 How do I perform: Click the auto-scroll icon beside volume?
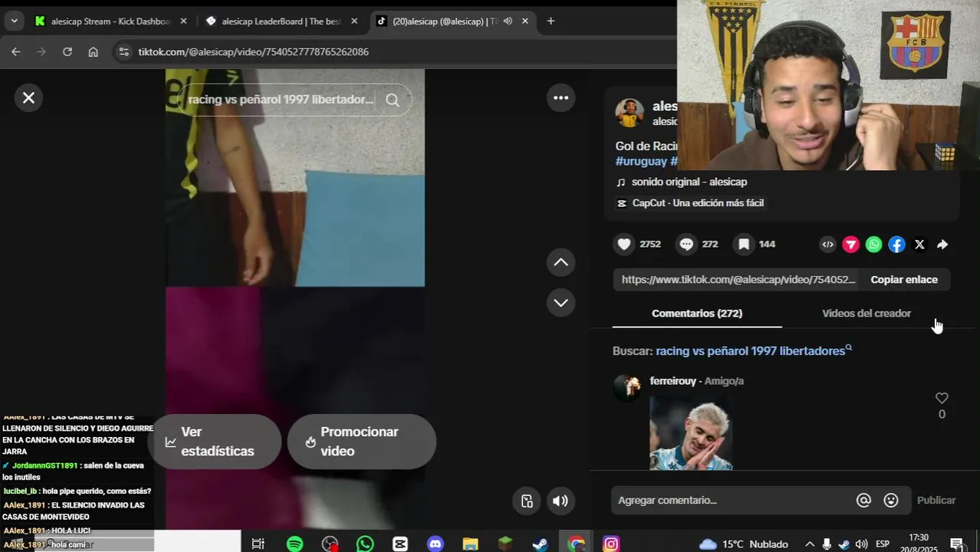click(x=526, y=501)
